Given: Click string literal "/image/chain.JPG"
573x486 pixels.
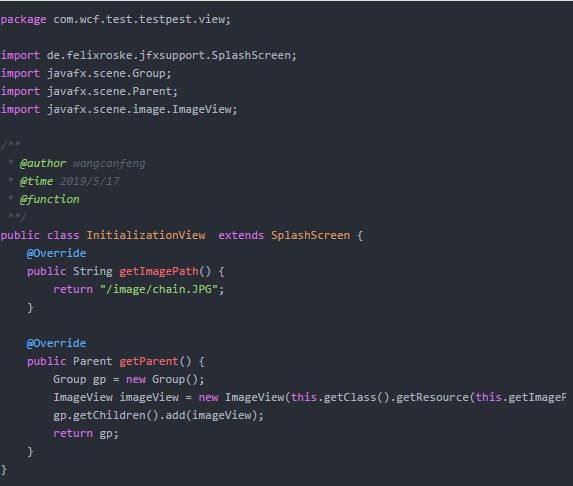Looking at the screenshot, I should tap(159, 289).
